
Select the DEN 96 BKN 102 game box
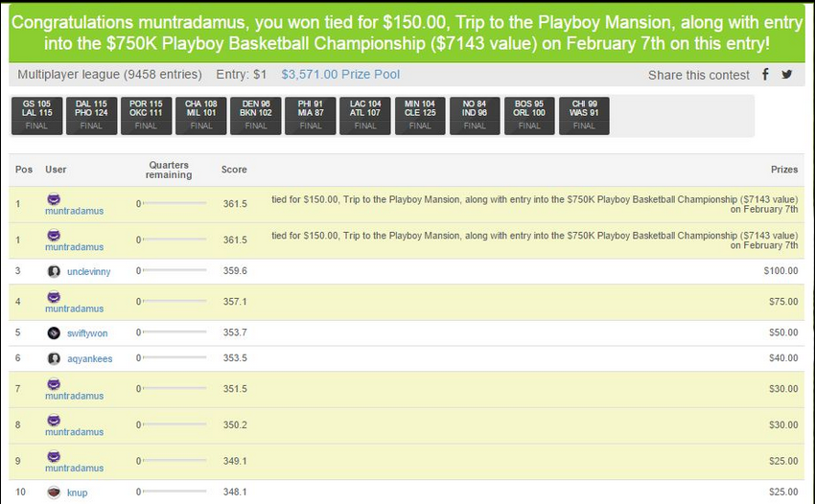point(256,115)
